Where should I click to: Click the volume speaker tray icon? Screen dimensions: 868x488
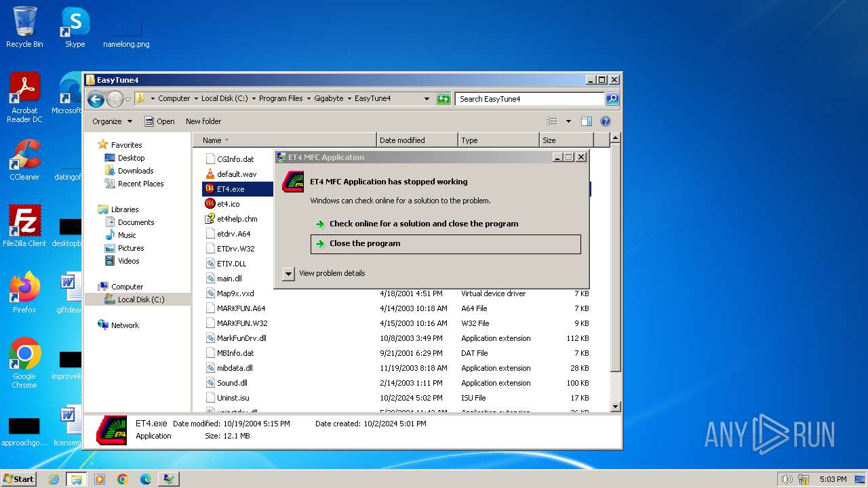[787, 479]
